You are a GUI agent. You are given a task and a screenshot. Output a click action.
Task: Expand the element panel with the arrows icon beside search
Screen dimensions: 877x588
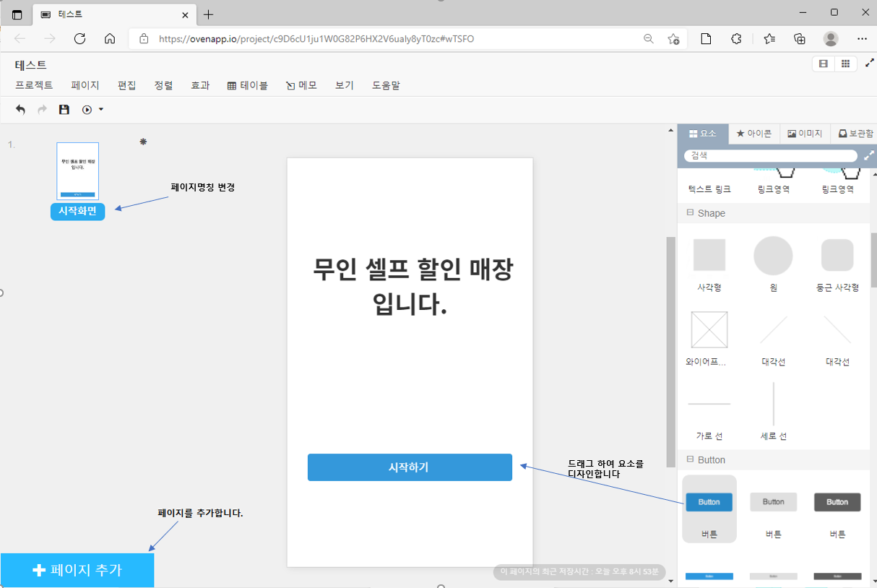[x=869, y=155]
